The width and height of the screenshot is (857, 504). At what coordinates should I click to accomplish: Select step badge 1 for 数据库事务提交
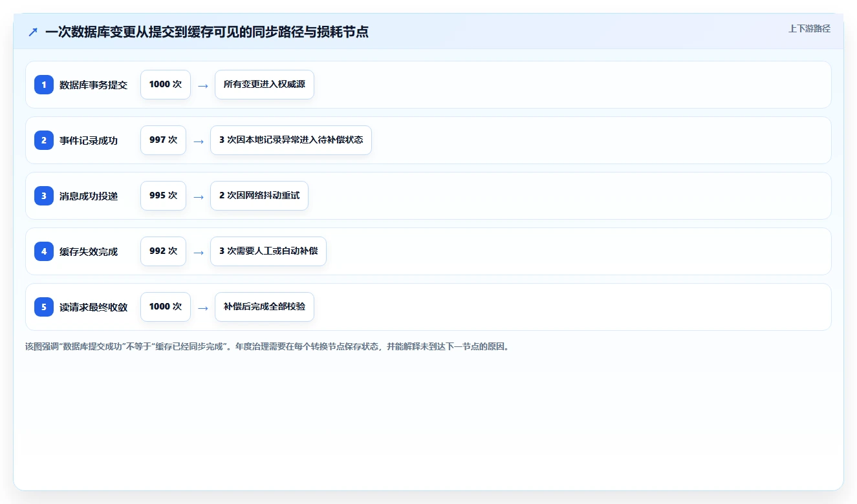[44, 85]
